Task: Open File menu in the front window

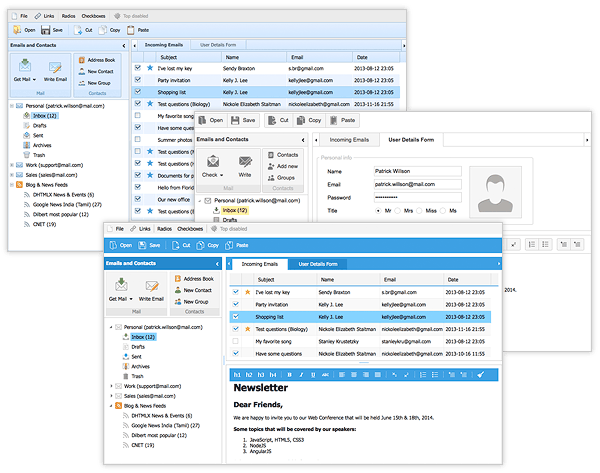Action: tap(116, 229)
